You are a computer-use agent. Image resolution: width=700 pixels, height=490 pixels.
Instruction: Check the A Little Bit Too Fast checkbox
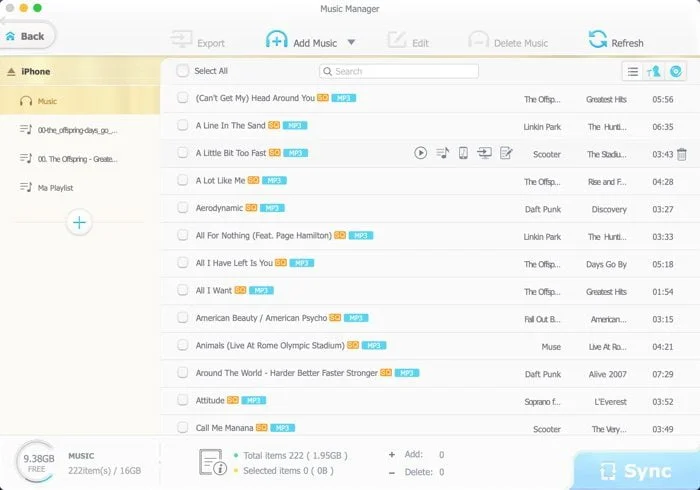click(183, 153)
